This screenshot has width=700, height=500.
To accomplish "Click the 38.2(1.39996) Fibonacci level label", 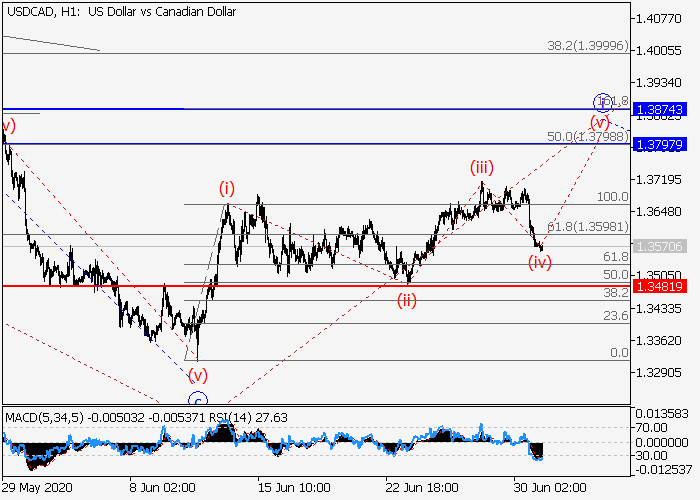I will 587,45.
